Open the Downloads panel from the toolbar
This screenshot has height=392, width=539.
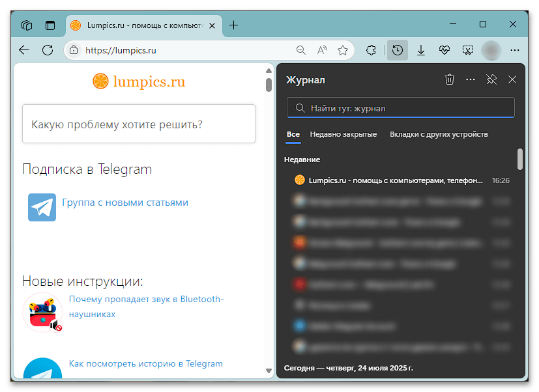(421, 49)
